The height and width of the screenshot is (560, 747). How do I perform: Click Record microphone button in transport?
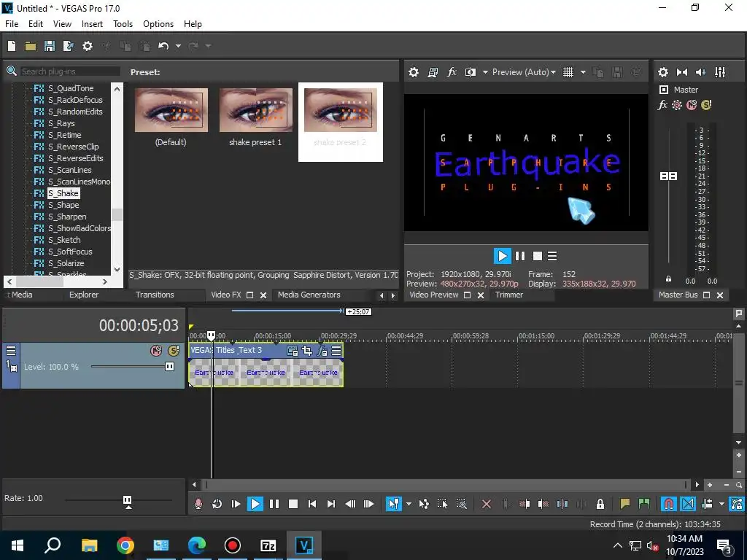tap(198, 504)
